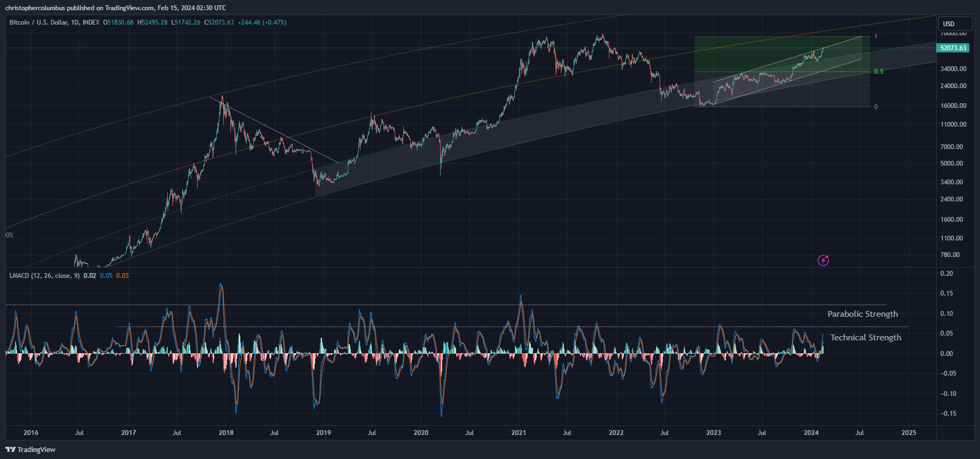Select the Fibonacci level 1 label
Viewport: 980px width, 459px height.
point(876,36)
